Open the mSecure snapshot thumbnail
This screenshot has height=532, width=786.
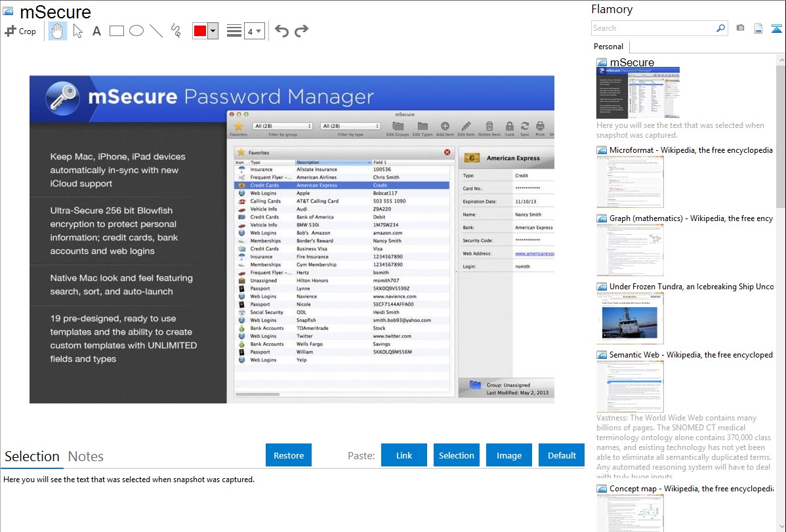[x=638, y=92]
